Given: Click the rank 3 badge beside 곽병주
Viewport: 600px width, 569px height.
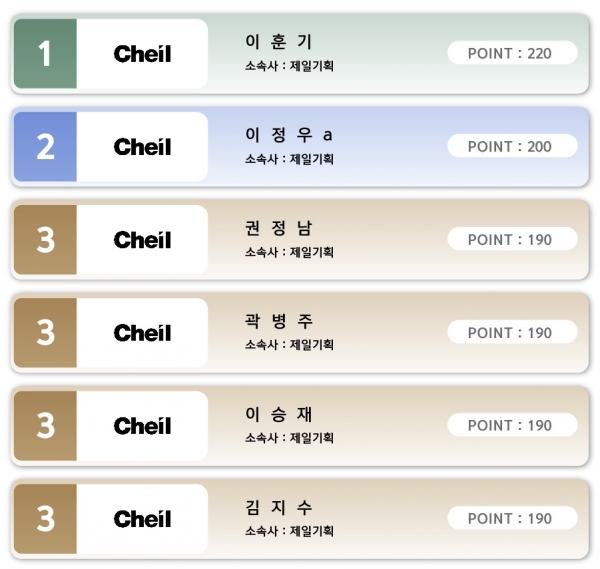Looking at the screenshot, I should tap(45, 333).
